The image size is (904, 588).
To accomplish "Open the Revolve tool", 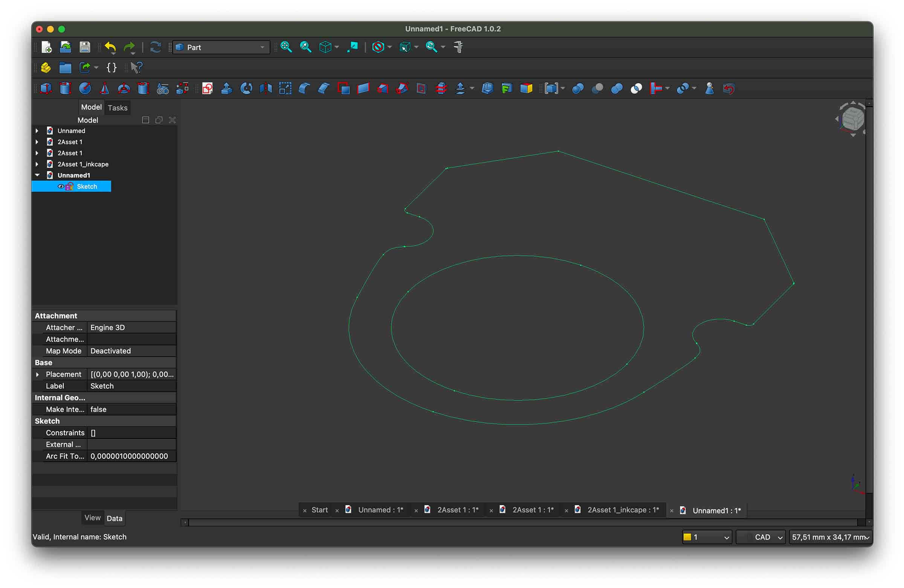I will (246, 89).
